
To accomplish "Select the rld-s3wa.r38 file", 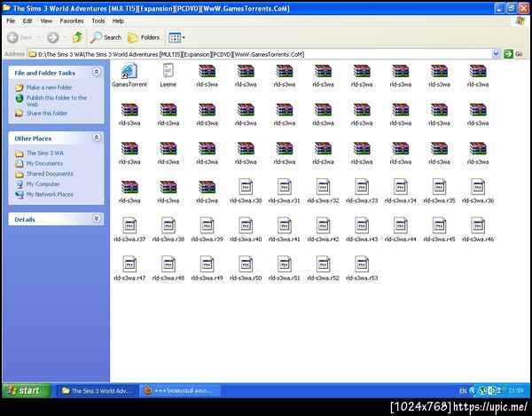I will (x=168, y=230).
